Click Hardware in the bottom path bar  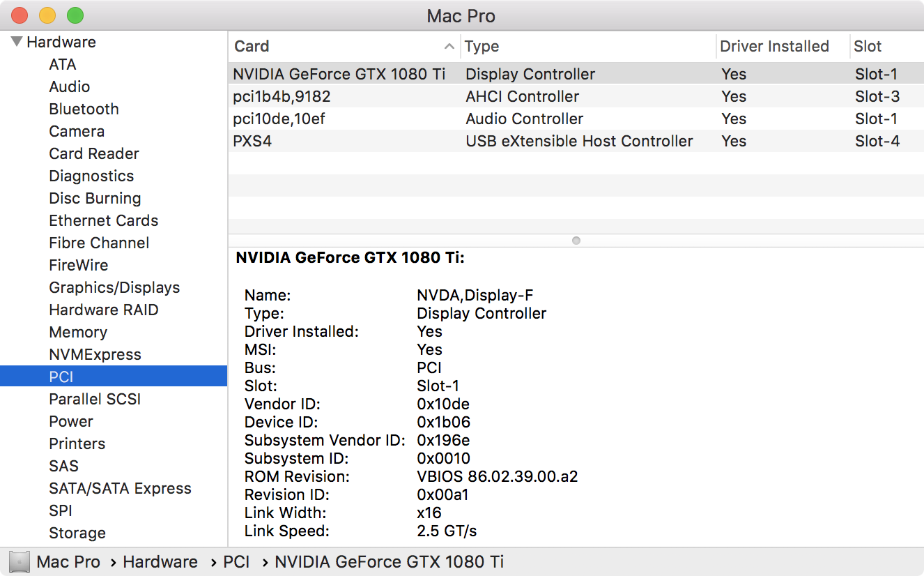tap(160, 562)
